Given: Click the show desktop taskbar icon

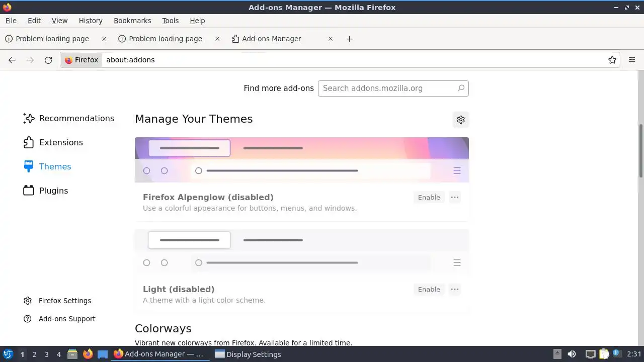Looking at the screenshot, I should click(103, 354).
